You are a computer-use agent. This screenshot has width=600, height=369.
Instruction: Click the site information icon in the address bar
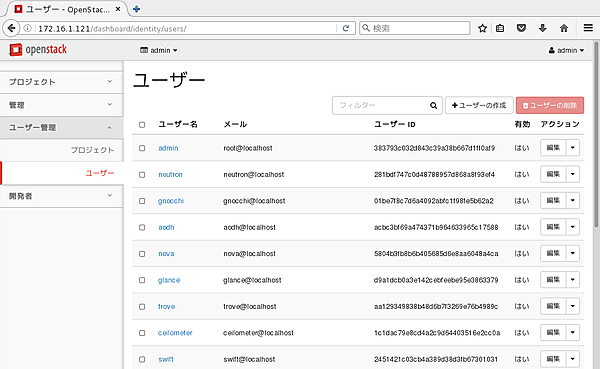[x=28, y=28]
